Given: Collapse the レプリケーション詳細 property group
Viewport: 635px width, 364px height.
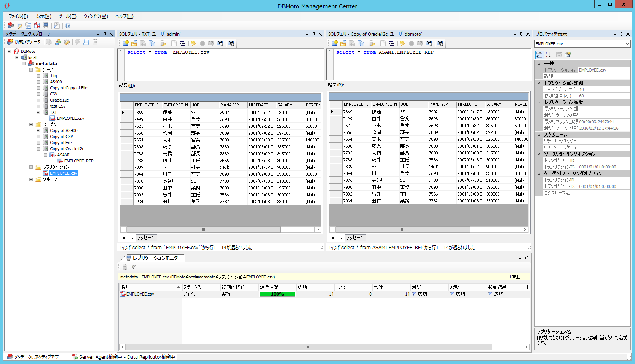Looking at the screenshot, I should [x=539, y=83].
